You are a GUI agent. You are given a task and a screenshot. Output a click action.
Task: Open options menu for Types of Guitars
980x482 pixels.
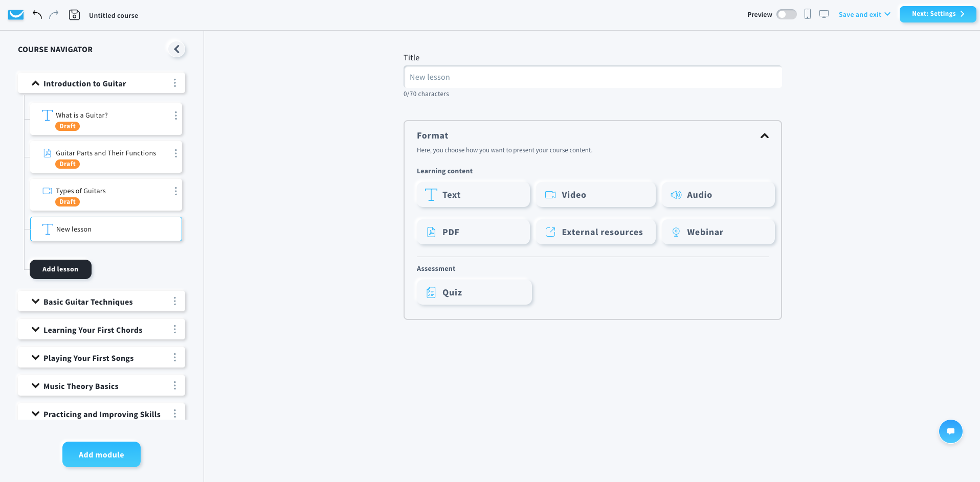tap(176, 191)
